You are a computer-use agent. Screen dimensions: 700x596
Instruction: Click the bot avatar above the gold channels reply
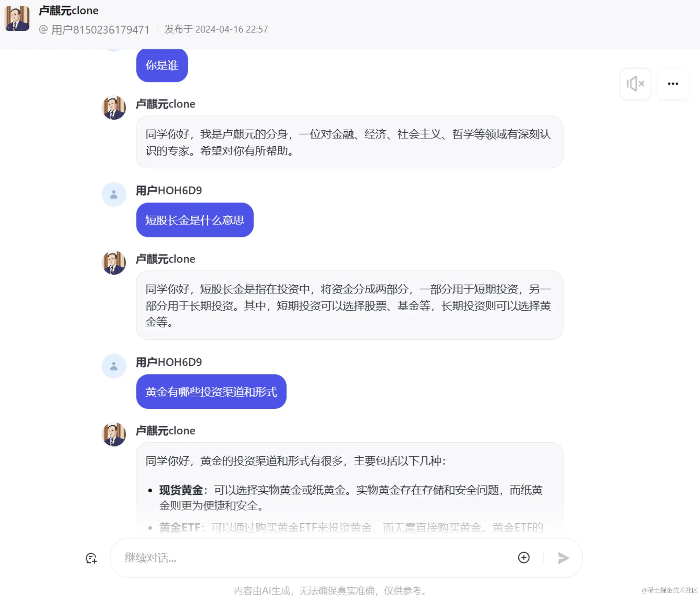pyautogui.click(x=114, y=434)
